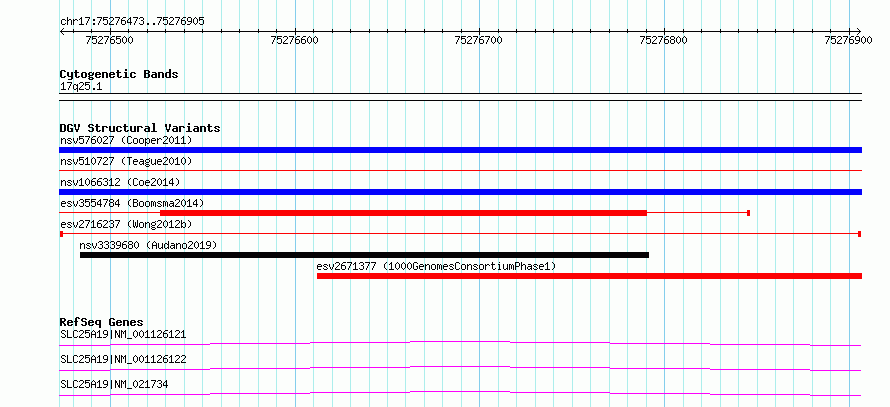Click the thick red esv3554784 variant bar
Image resolution: width=890 pixels, height=407 pixels.
pos(404,213)
